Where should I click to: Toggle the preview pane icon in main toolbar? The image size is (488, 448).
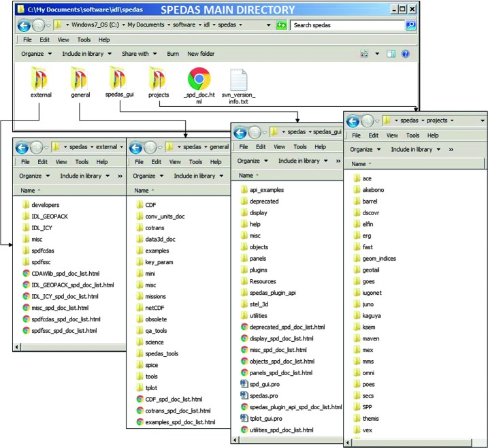point(391,54)
